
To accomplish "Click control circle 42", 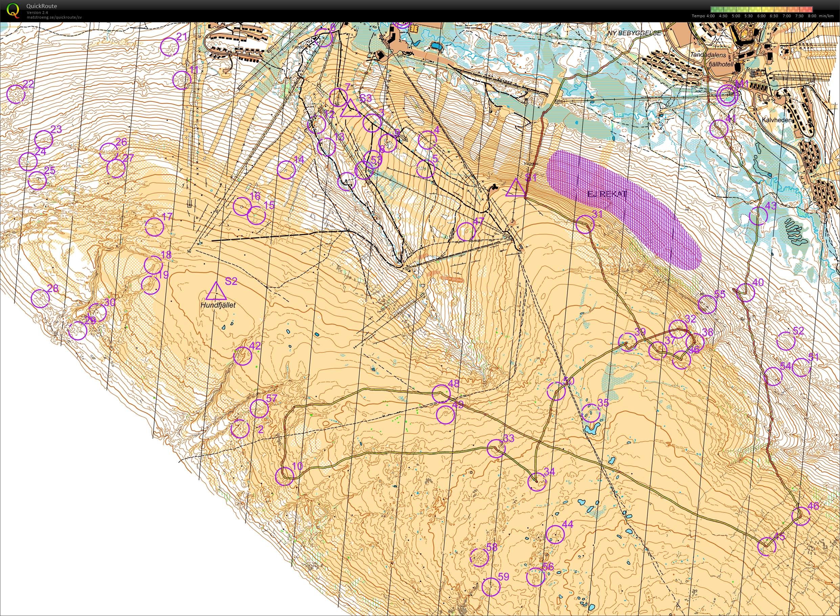I will pos(243,356).
